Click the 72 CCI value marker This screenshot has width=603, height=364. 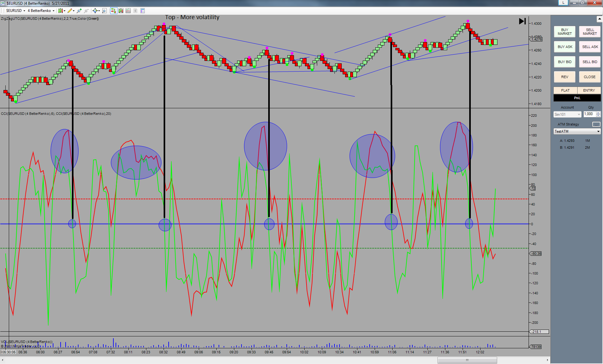(x=533, y=188)
